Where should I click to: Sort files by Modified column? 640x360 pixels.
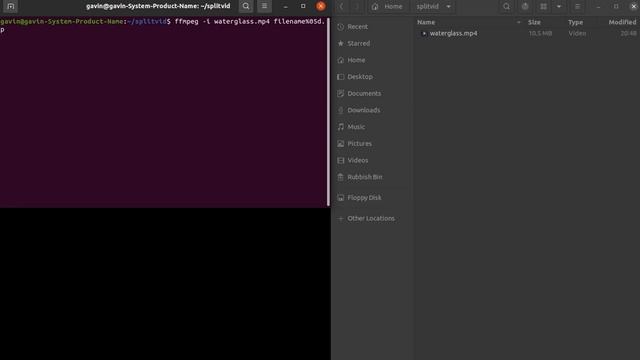point(622,22)
